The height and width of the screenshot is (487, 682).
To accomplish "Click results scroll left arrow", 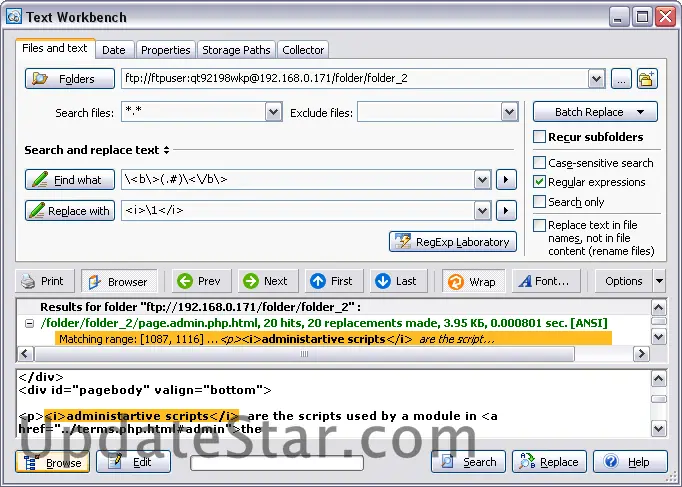I will tap(25, 354).
